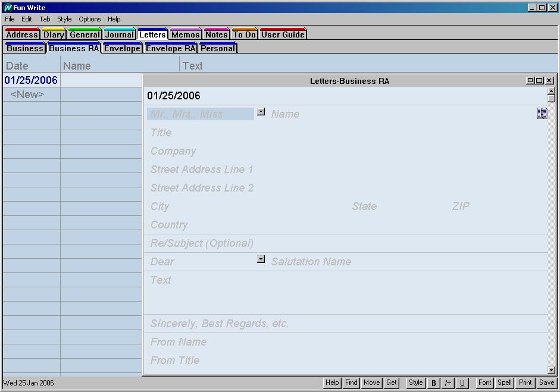The height and width of the screenshot is (392, 560).
Task: Open the Options menu
Action: click(90, 19)
